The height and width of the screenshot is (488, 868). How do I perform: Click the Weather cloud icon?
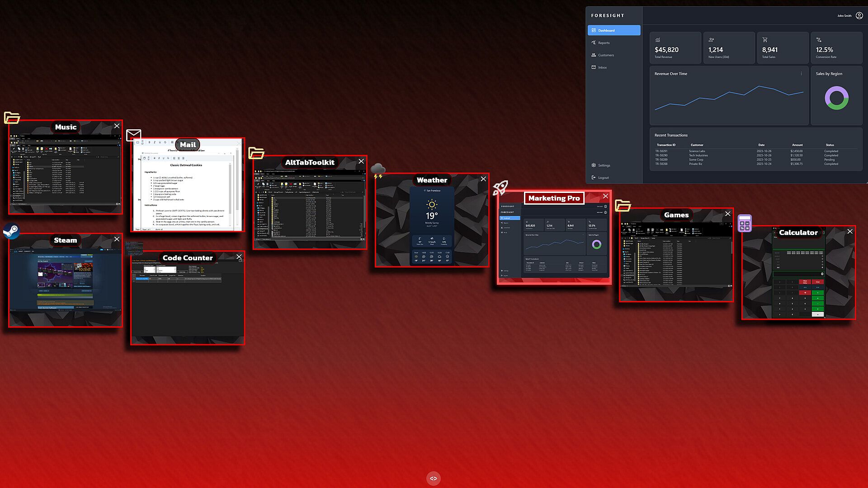click(378, 171)
